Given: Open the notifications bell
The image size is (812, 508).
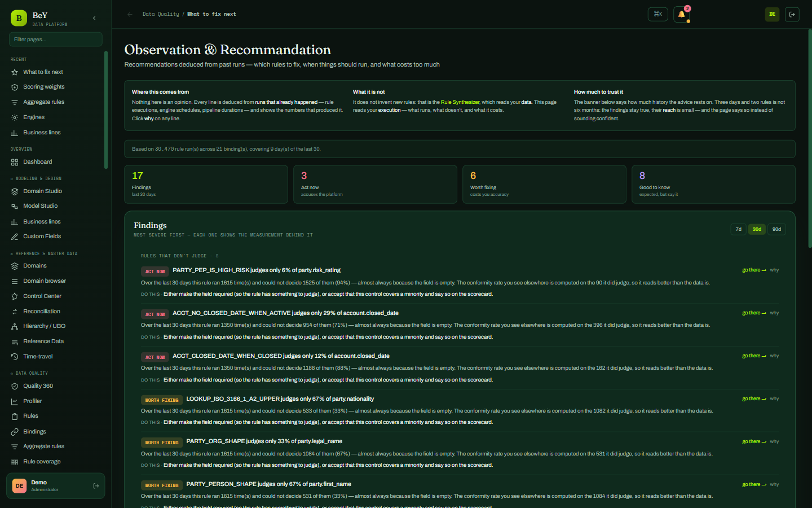Looking at the screenshot, I should point(682,14).
